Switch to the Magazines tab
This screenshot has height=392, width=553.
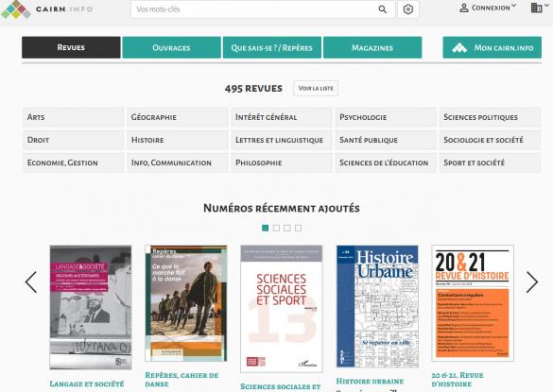(372, 47)
